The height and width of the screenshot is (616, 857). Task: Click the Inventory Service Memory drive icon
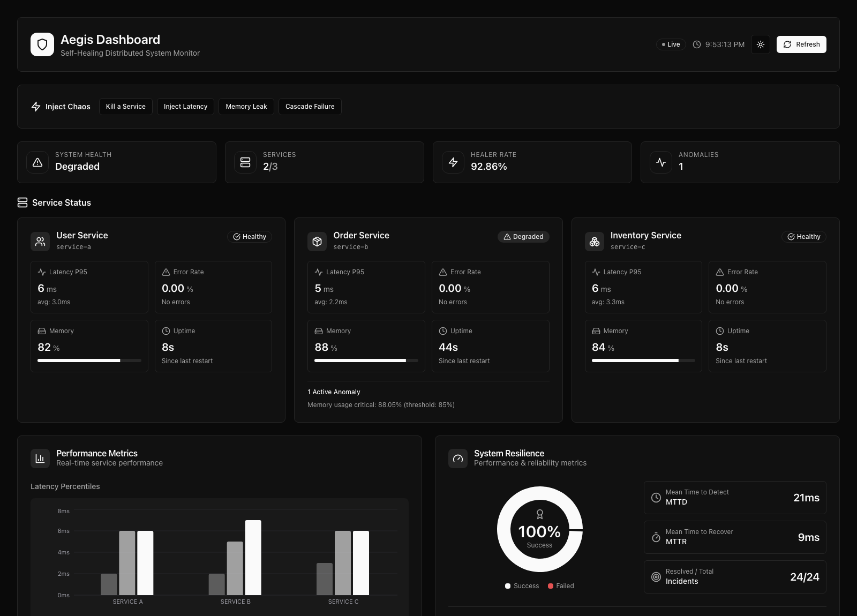(596, 331)
